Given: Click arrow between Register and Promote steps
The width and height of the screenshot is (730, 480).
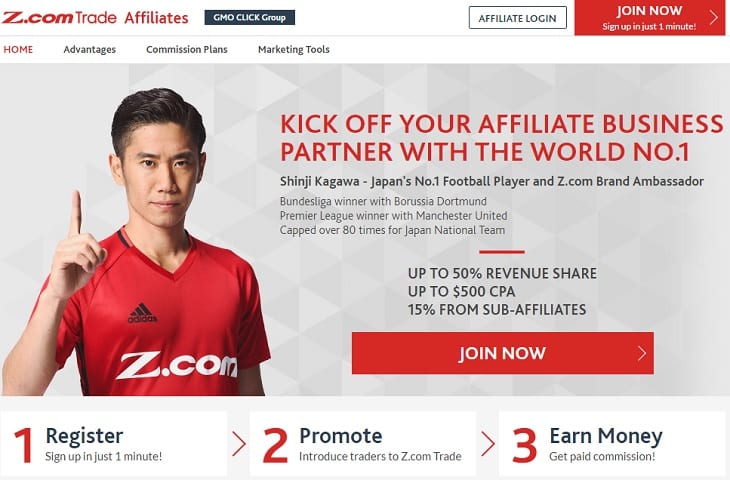Looking at the screenshot, I should 239,444.
